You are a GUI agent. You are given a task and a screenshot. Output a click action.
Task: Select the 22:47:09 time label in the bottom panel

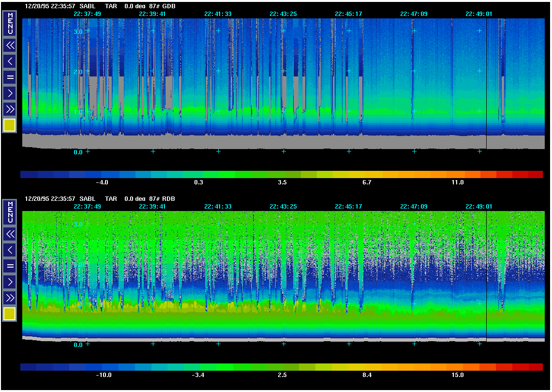[414, 207]
